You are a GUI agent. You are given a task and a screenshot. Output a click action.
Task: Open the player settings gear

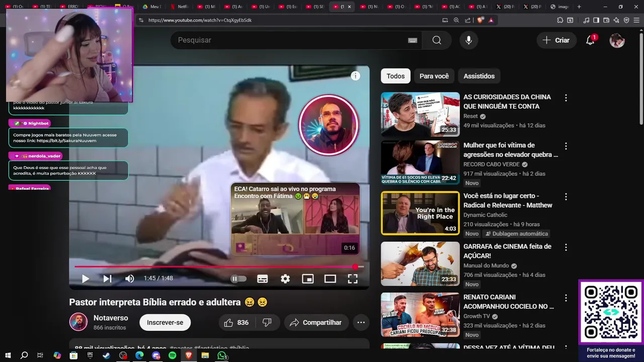(285, 279)
